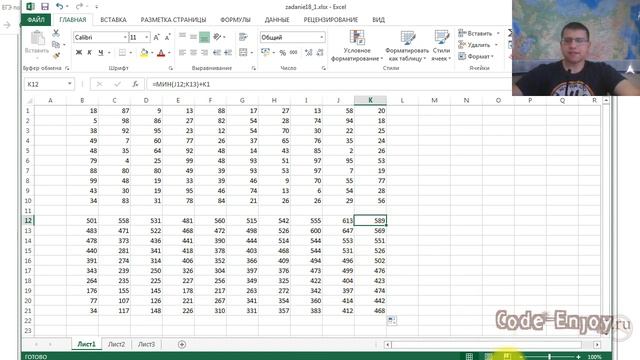The width and height of the screenshot is (640, 360).
Task: Click the zoom slider handle
Action: (549, 357)
